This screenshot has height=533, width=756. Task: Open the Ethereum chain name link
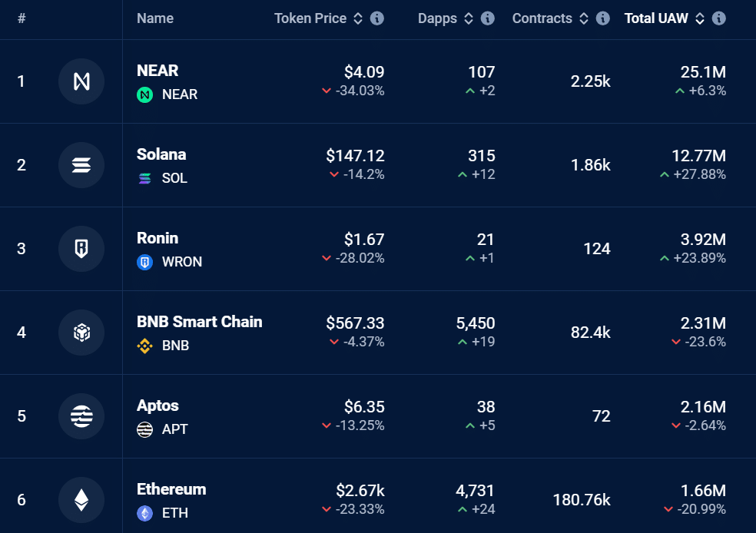171,489
